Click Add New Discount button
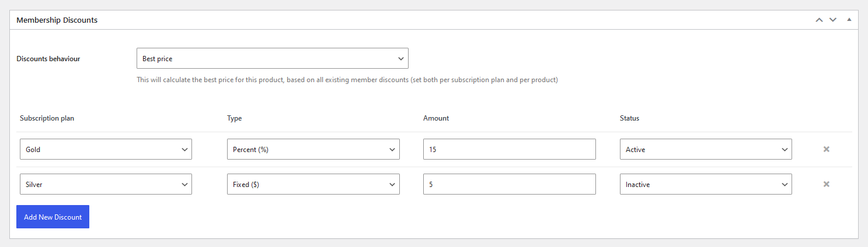The width and height of the screenshot is (868, 247). click(x=53, y=217)
